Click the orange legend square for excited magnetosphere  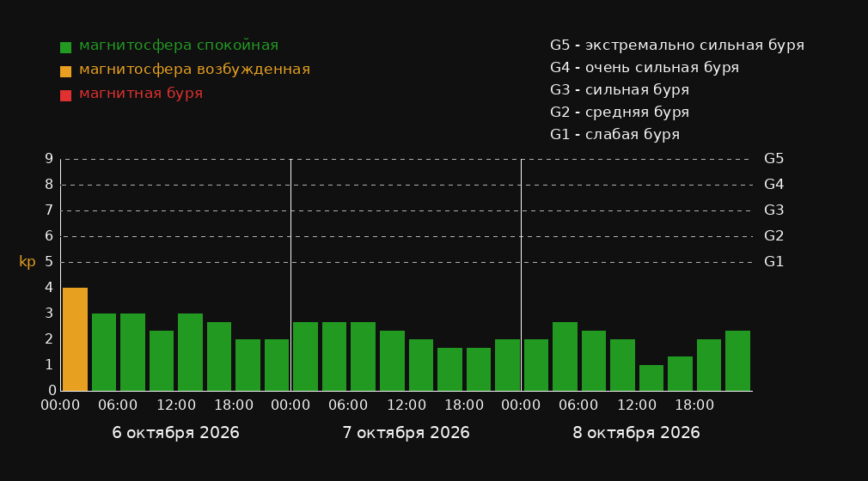[x=65, y=71]
